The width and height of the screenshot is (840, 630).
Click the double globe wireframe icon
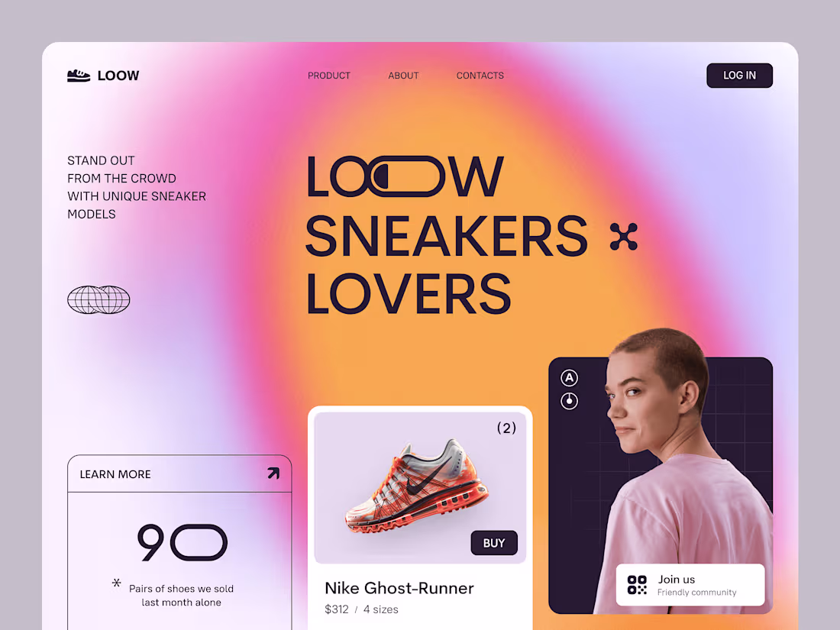(x=99, y=299)
